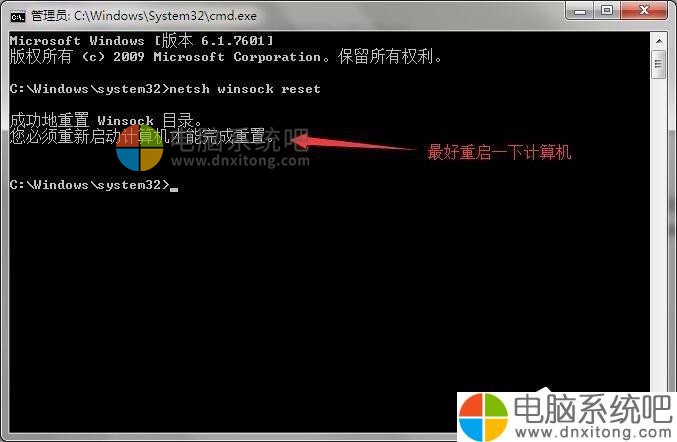The height and width of the screenshot is (442, 677).
Task: Click the Microsoft Windows version line
Action: (x=141, y=41)
